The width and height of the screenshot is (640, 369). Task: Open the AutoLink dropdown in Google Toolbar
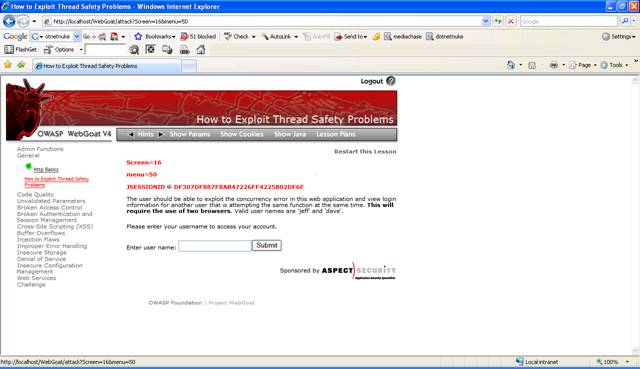pos(296,37)
